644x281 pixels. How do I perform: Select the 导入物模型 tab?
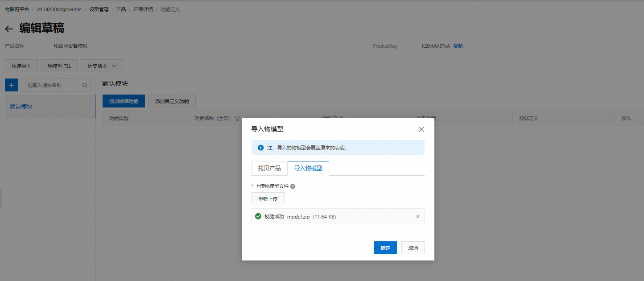click(308, 169)
